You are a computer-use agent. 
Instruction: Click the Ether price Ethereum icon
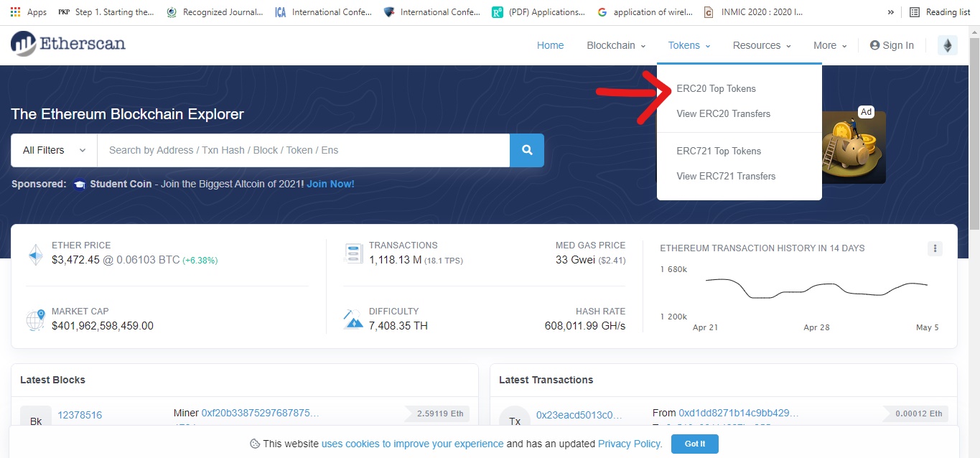[x=35, y=255]
